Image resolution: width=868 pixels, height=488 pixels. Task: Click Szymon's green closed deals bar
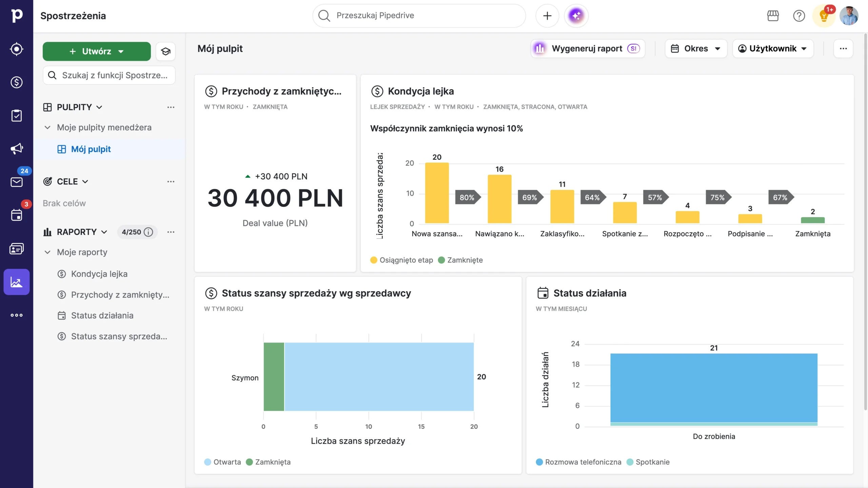pos(274,377)
